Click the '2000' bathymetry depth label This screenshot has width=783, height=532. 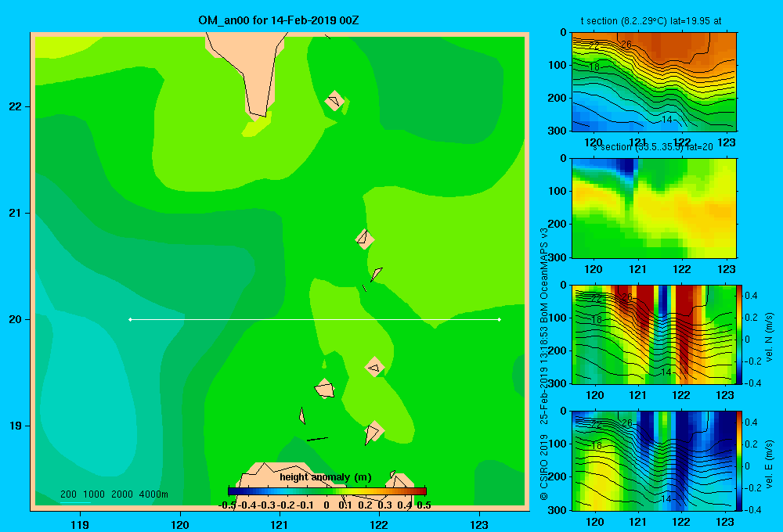[122, 494]
